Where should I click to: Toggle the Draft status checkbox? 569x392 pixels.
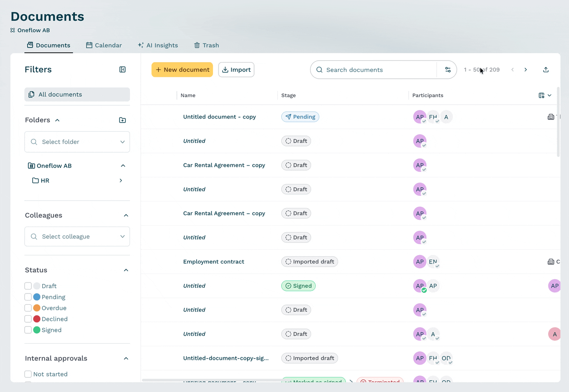[28, 286]
